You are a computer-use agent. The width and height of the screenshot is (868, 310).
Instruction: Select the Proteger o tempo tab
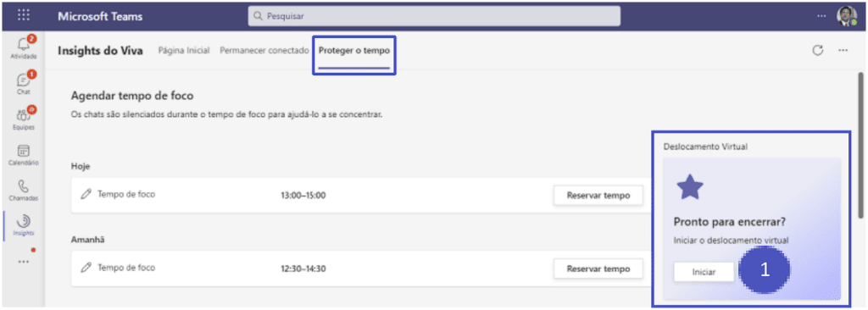354,50
